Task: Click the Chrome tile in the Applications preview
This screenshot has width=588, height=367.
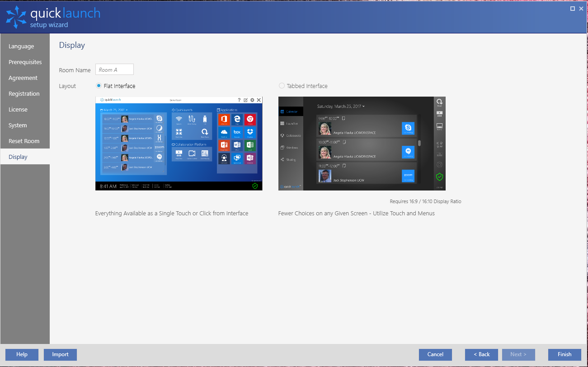Action: [250, 119]
